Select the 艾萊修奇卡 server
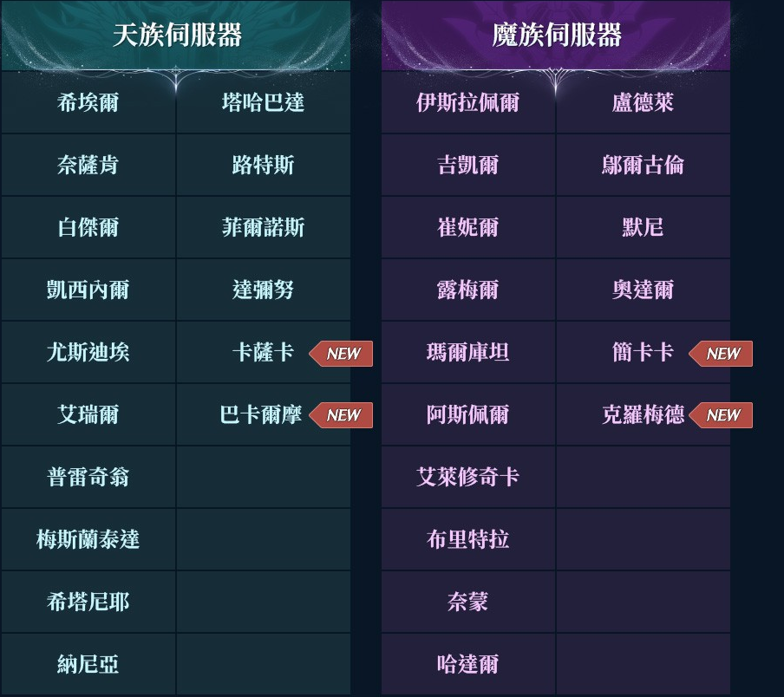 click(467, 478)
